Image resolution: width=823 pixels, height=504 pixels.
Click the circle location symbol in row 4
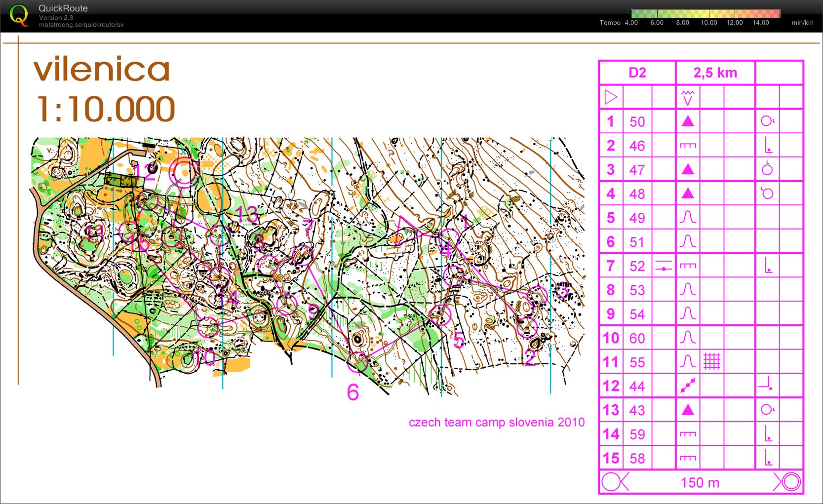pos(767,193)
